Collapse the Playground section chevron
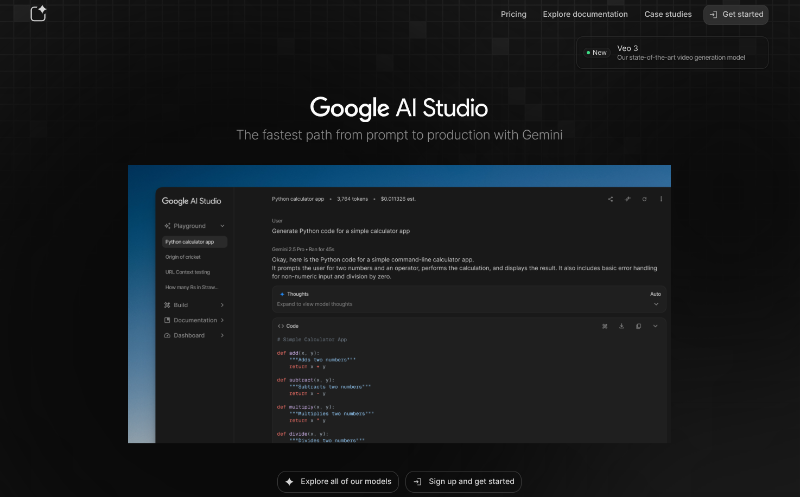 coord(222,226)
